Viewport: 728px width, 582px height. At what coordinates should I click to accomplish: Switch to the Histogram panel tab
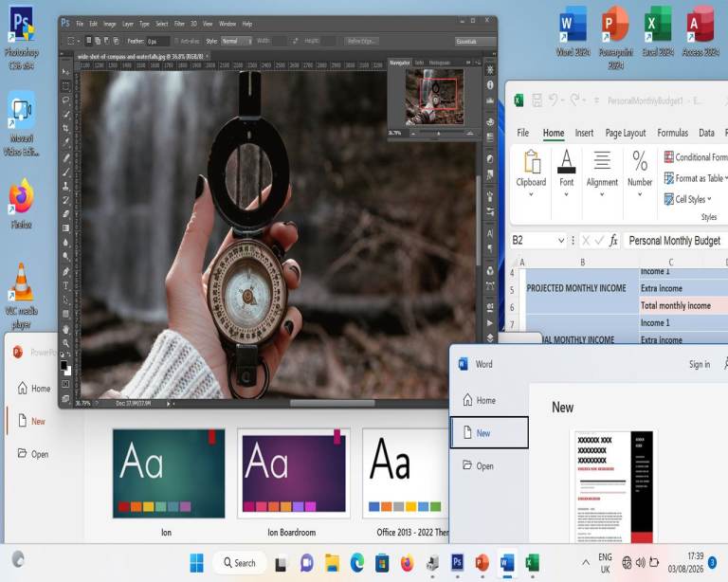point(439,63)
